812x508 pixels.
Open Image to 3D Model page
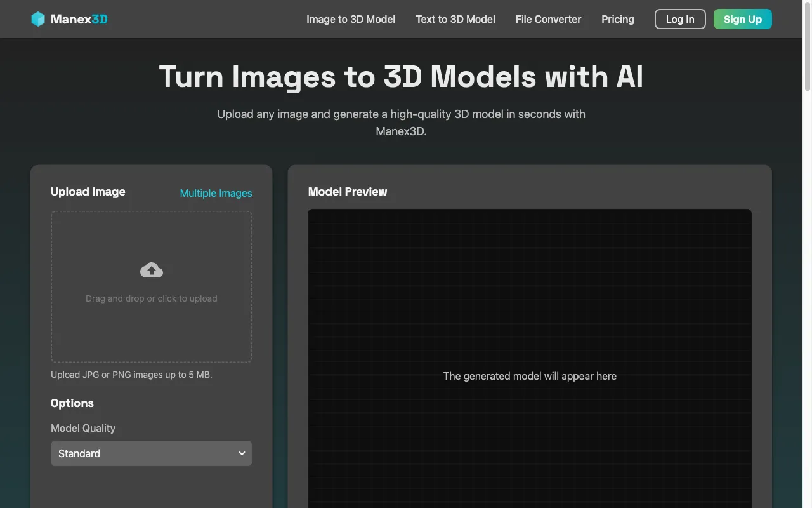[351, 19]
